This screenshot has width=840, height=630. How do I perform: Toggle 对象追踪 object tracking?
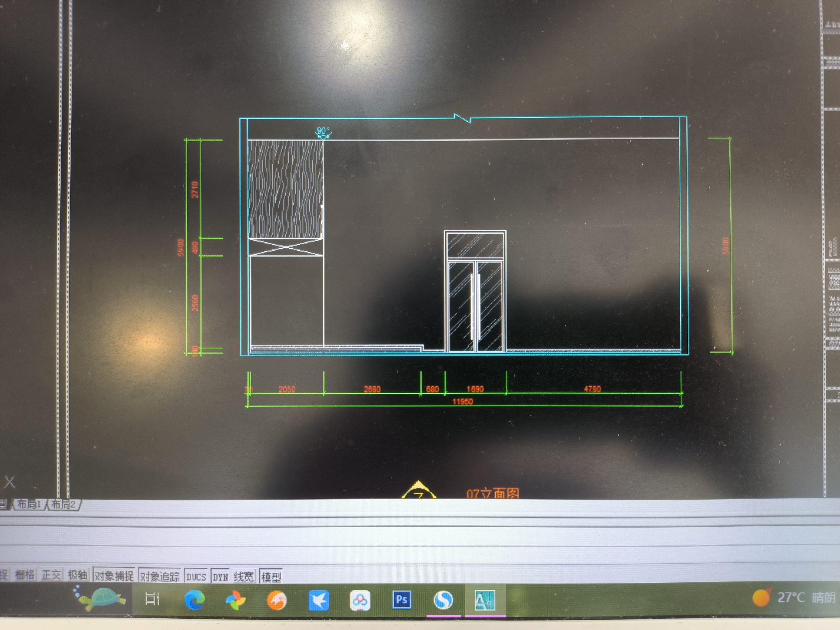coord(160,577)
